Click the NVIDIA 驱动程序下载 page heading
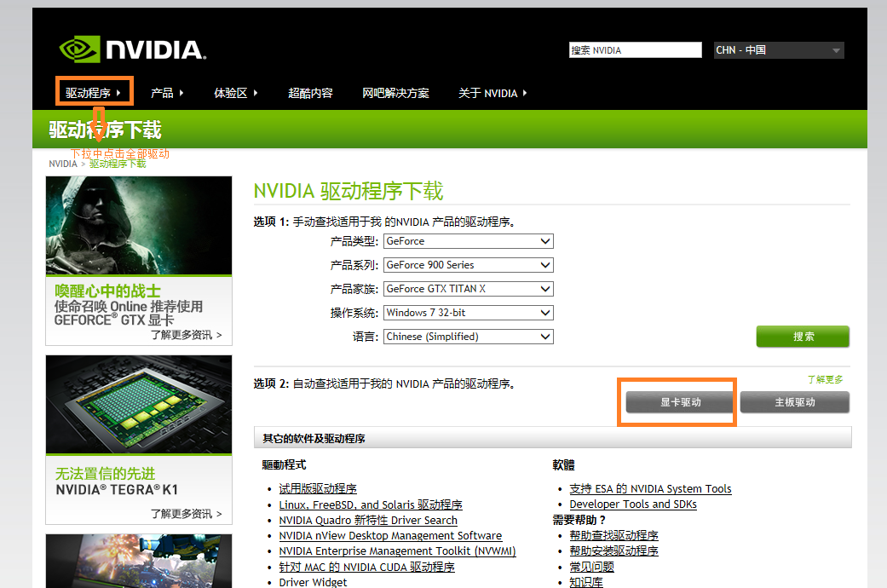This screenshot has height=588, width=887. (348, 191)
